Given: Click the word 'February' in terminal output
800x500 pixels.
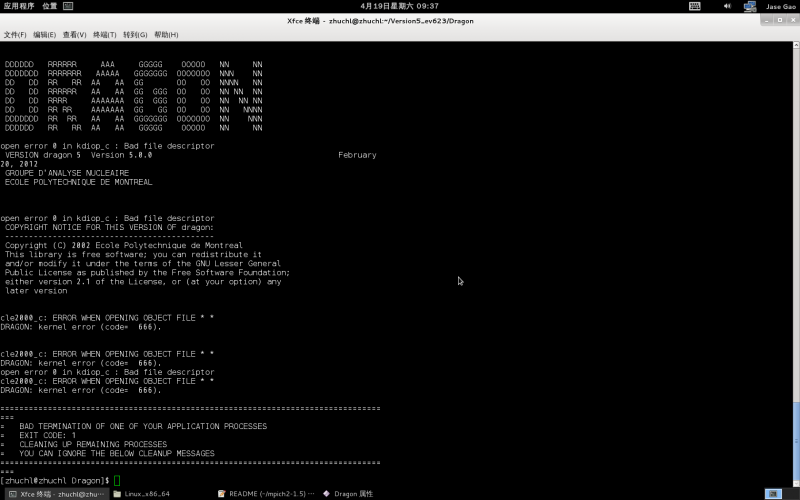Looking at the screenshot, I should (357, 155).
